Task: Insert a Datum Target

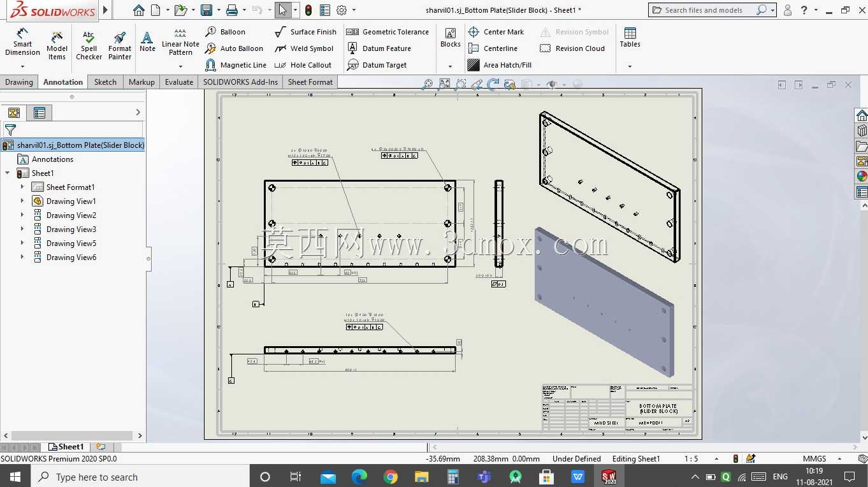Action: point(377,65)
